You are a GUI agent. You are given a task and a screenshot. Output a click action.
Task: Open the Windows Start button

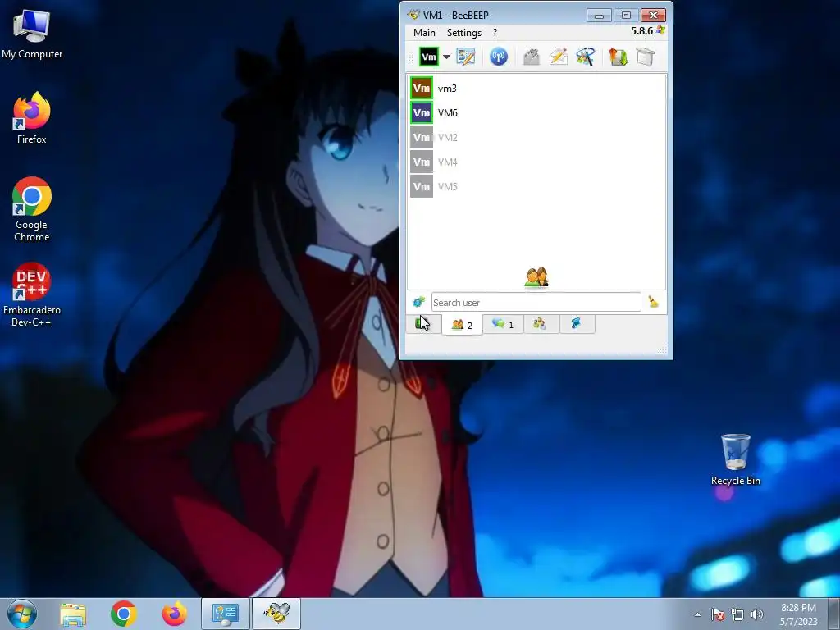22,614
